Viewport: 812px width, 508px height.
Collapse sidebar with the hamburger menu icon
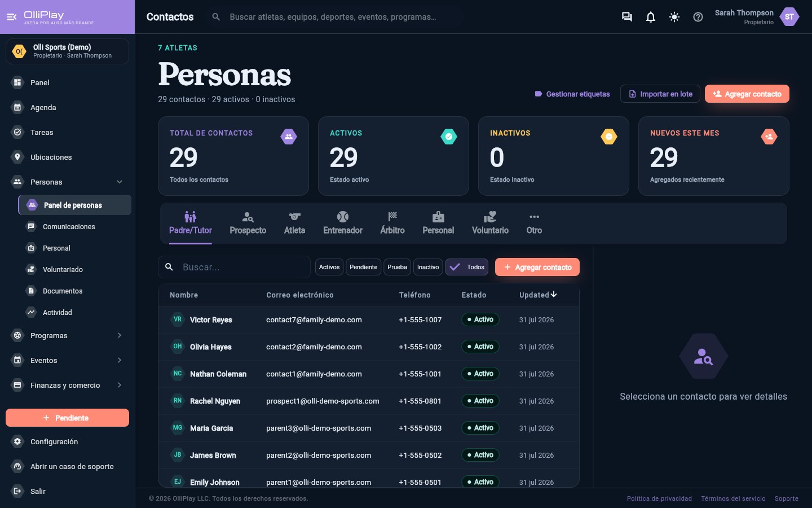point(11,17)
